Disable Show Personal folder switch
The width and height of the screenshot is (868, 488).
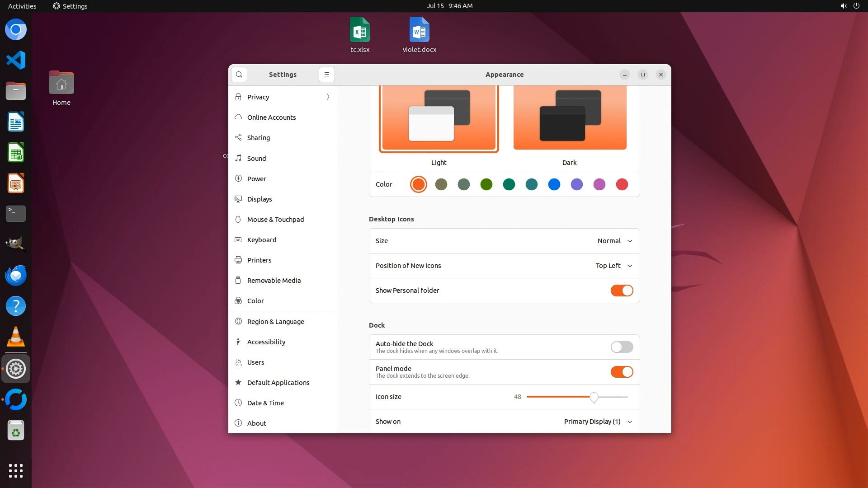pyautogui.click(x=622, y=291)
